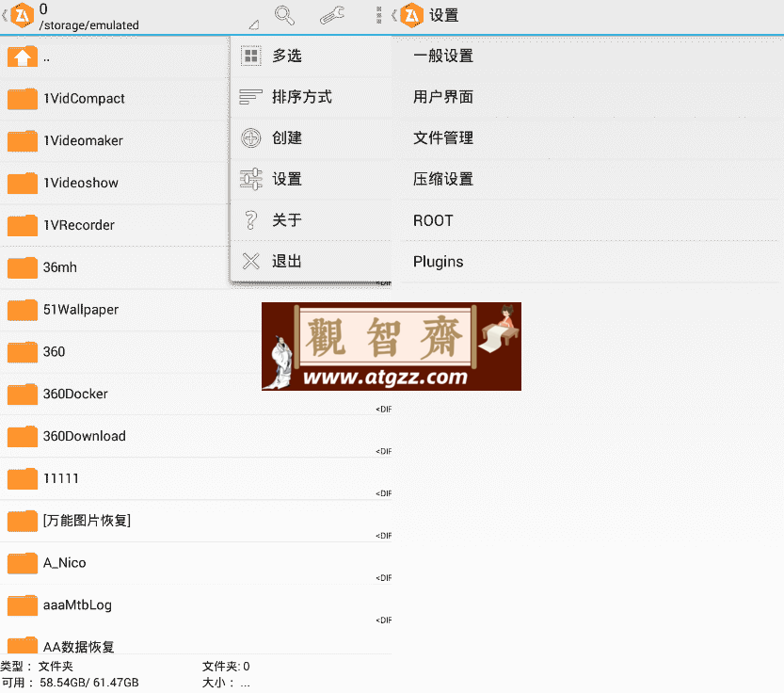
Task: Click the 文件夹: 0 status entry
Action: [x=226, y=666]
